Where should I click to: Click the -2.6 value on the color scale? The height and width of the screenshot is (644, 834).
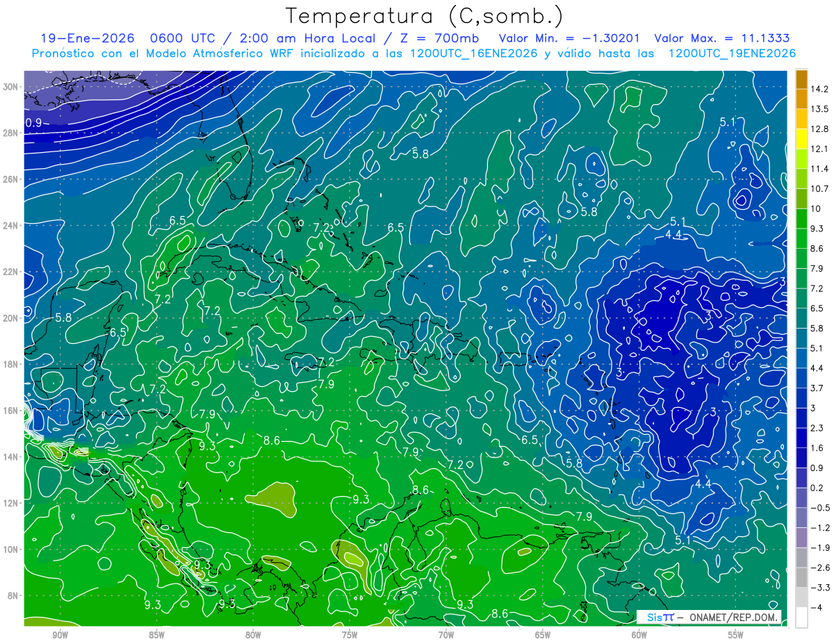[819, 567]
